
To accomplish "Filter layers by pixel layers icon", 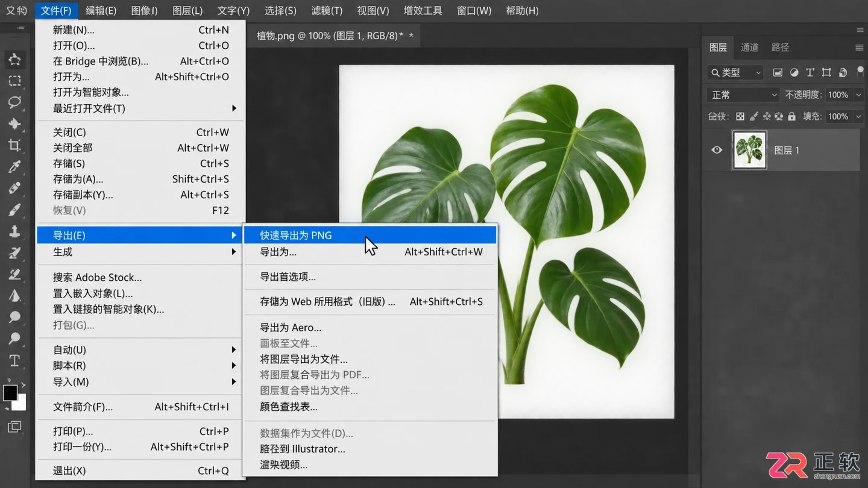I will click(x=778, y=72).
